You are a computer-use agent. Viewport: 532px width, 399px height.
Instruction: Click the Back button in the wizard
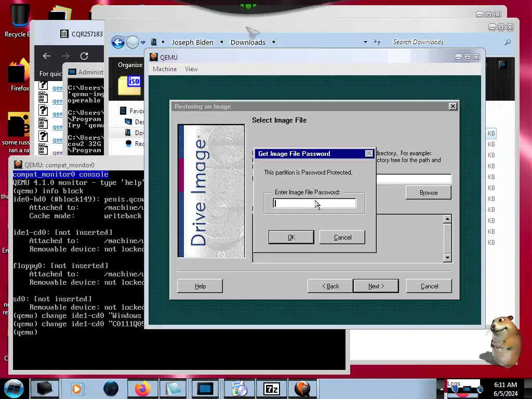pos(330,286)
